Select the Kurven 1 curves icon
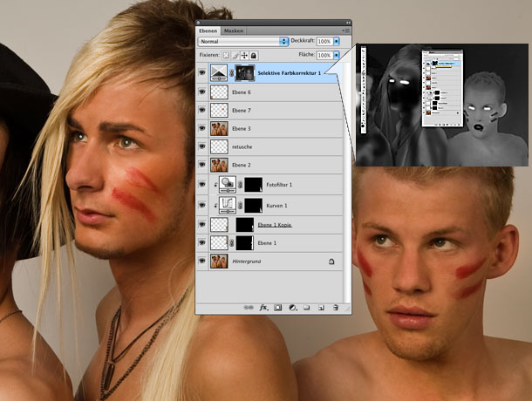This screenshot has width=532, height=401. tap(228, 205)
